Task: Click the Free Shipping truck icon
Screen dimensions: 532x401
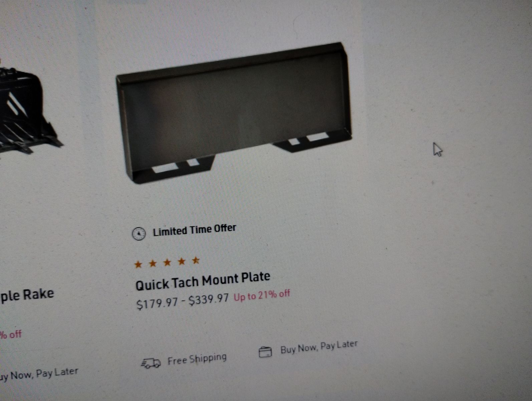Action: click(151, 363)
